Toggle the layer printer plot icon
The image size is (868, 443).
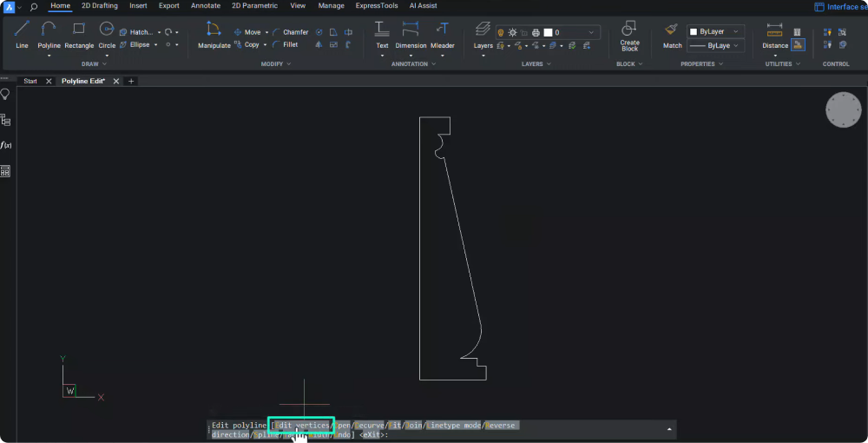pyautogui.click(x=536, y=32)
